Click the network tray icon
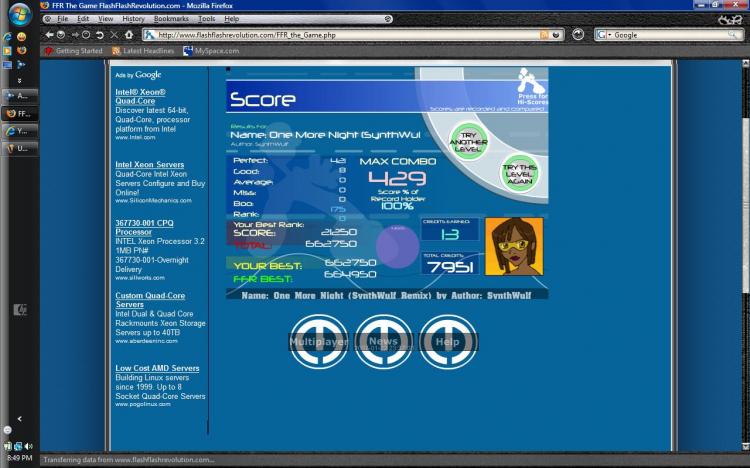The image size is (750, 468). [18, 446]
